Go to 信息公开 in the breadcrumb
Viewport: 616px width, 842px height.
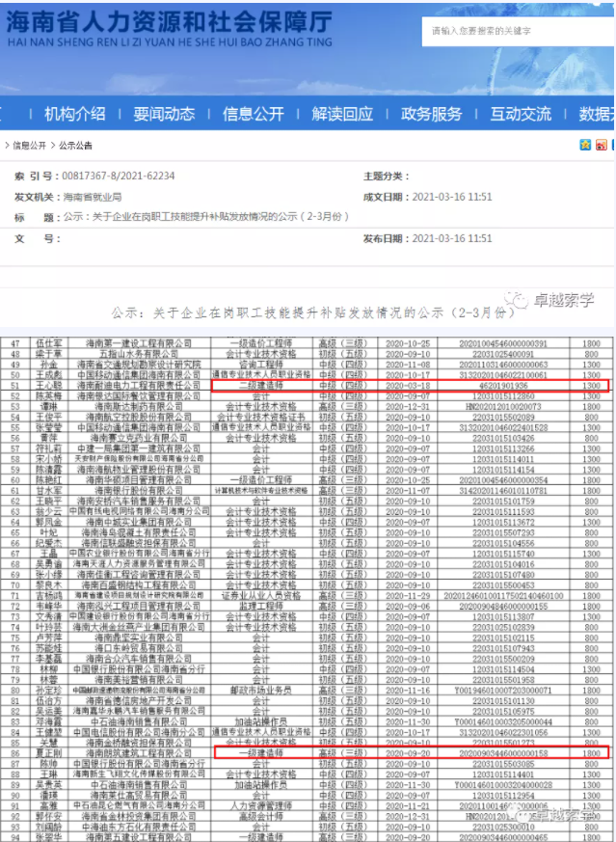(x=30, y=146)
